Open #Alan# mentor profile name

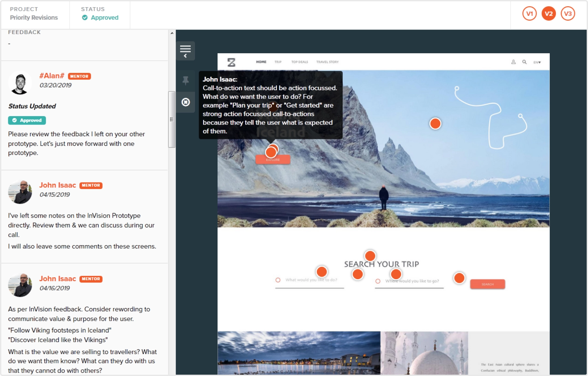click(x=52, y=76)
